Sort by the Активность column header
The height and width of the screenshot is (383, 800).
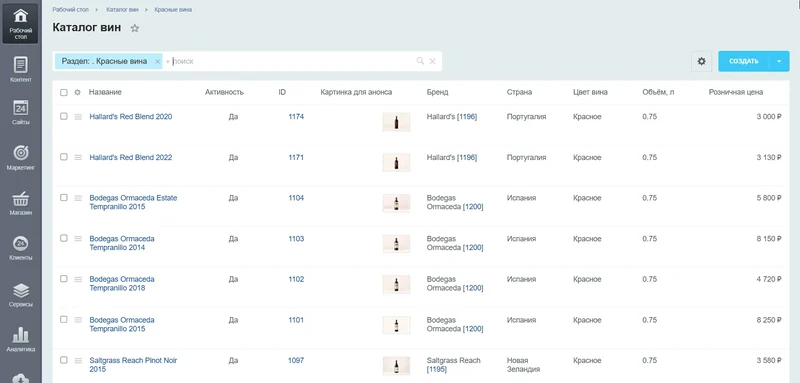[224, 92]
